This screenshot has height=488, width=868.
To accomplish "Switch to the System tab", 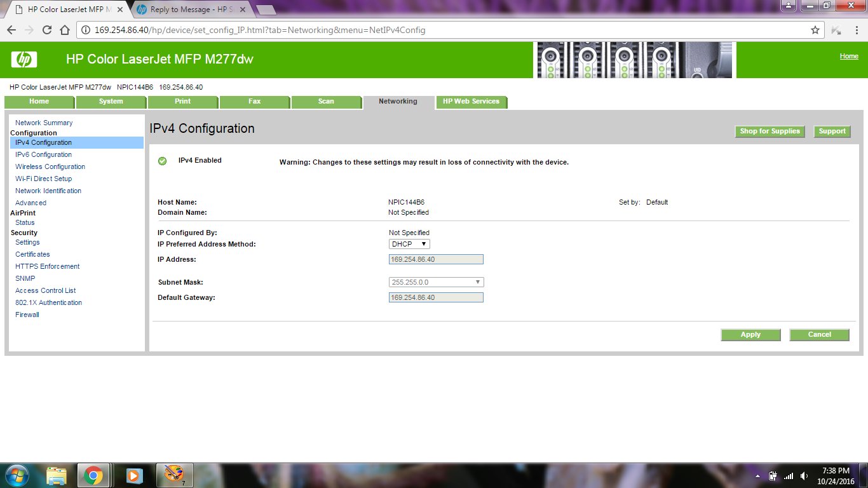I will click(x=111, y=102).
